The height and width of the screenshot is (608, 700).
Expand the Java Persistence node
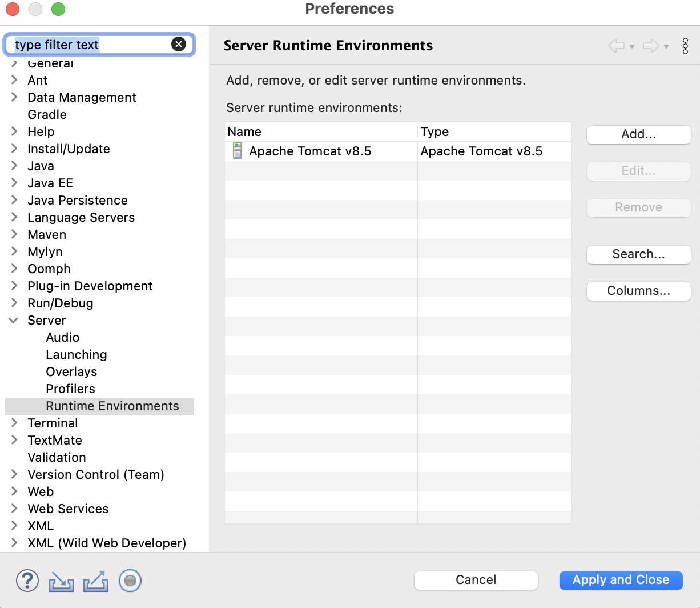(14, 200)
